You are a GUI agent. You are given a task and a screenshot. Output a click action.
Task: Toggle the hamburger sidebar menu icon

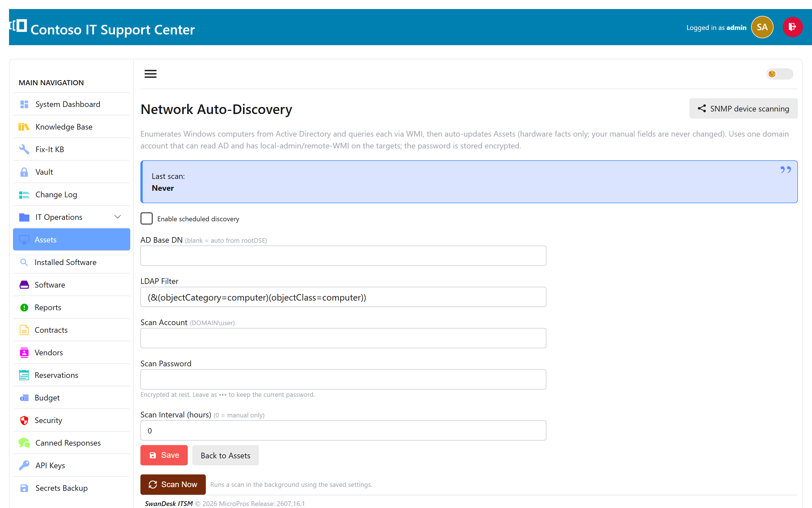click(150, 74)
